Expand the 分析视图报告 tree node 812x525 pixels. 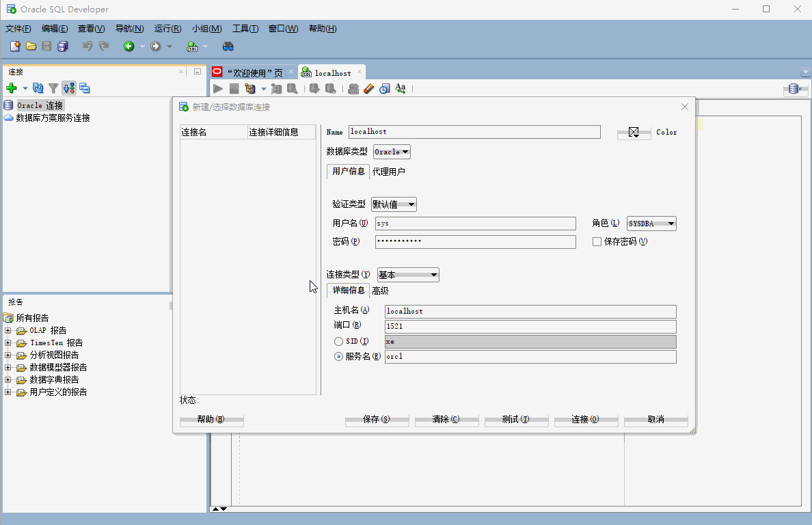(x=8, y=355)
